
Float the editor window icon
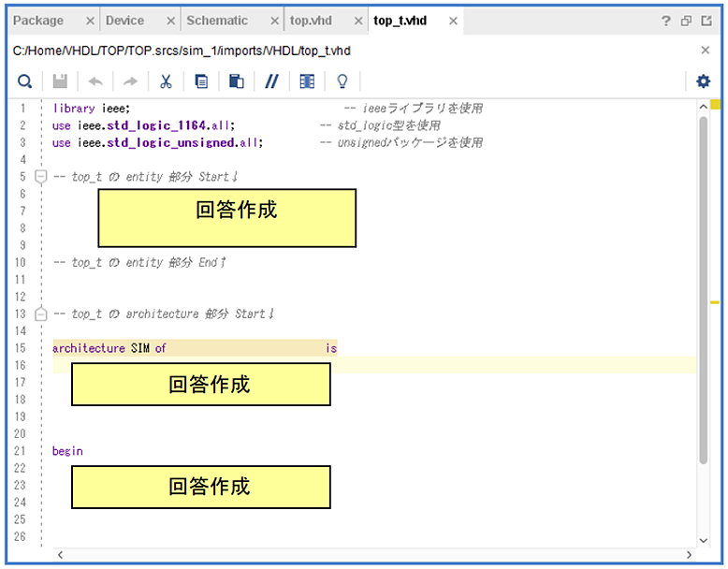point(686,21)
